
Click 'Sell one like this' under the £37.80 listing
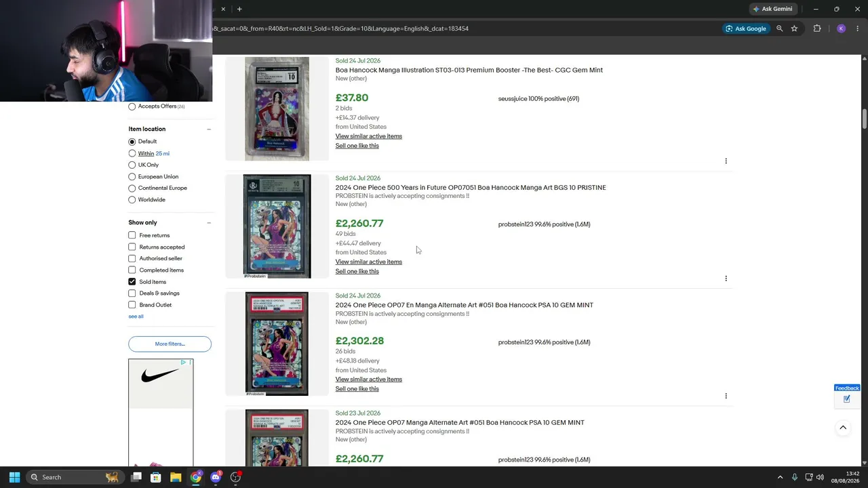357,146
